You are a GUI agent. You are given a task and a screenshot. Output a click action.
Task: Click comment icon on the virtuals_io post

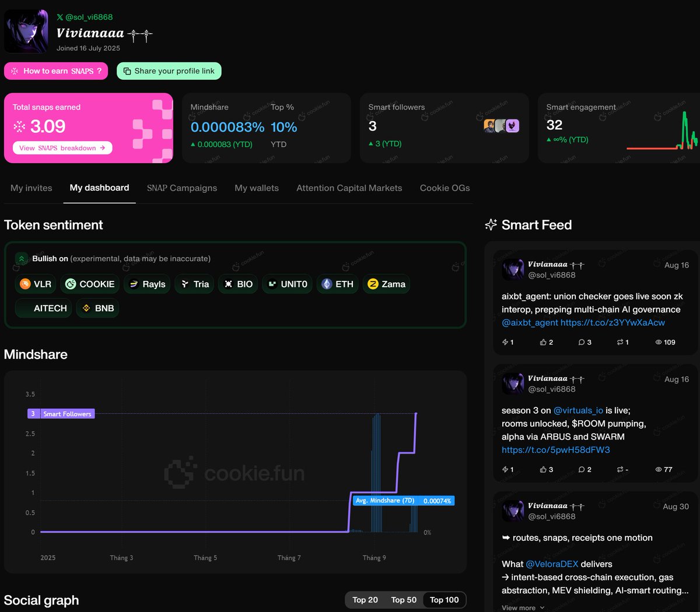click(x=582, y=469)
